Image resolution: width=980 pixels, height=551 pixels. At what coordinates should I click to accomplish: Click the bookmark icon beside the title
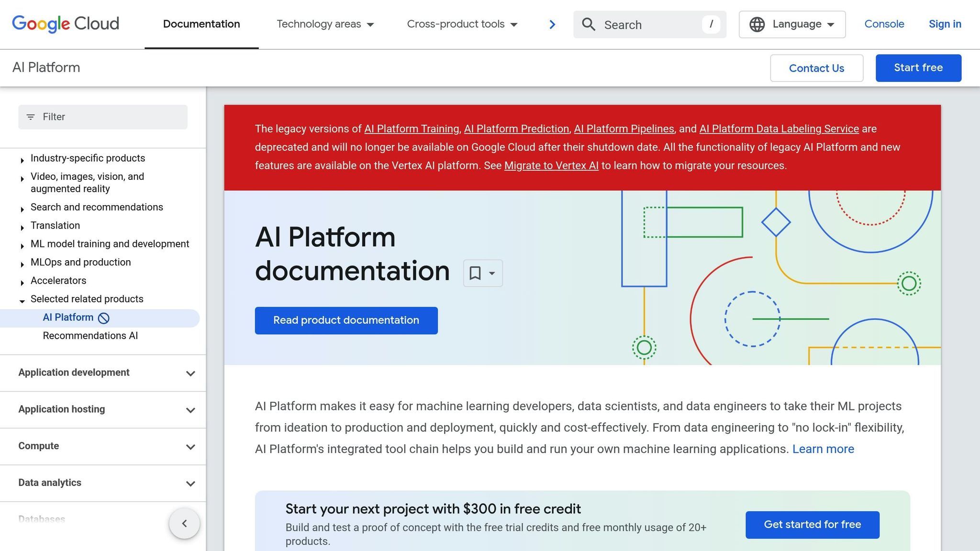click(475, 273)
